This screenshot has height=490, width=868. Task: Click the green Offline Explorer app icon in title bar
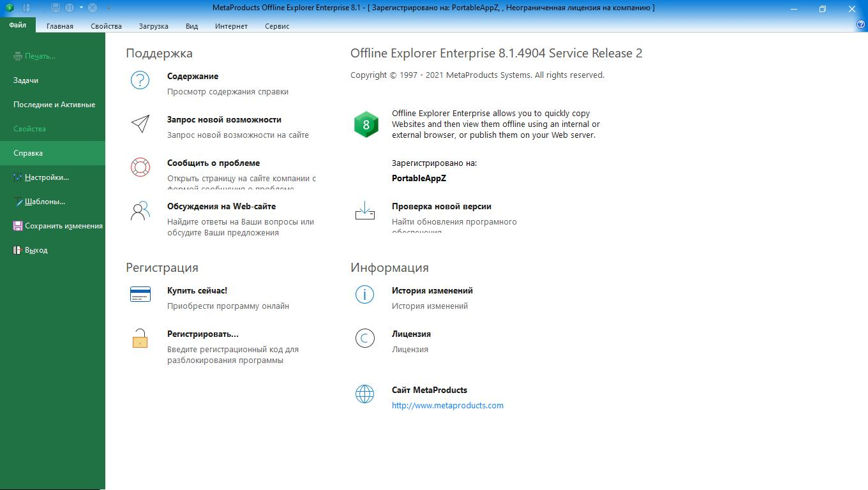(x=9, y=8)
